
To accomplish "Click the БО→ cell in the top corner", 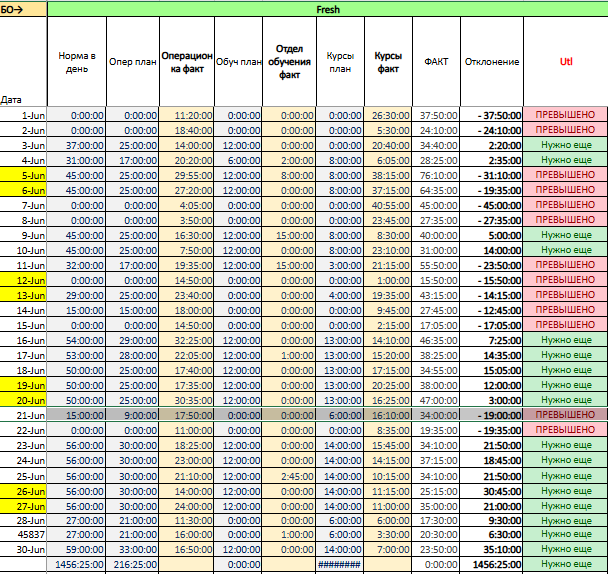I will click(x=23, y=10).
